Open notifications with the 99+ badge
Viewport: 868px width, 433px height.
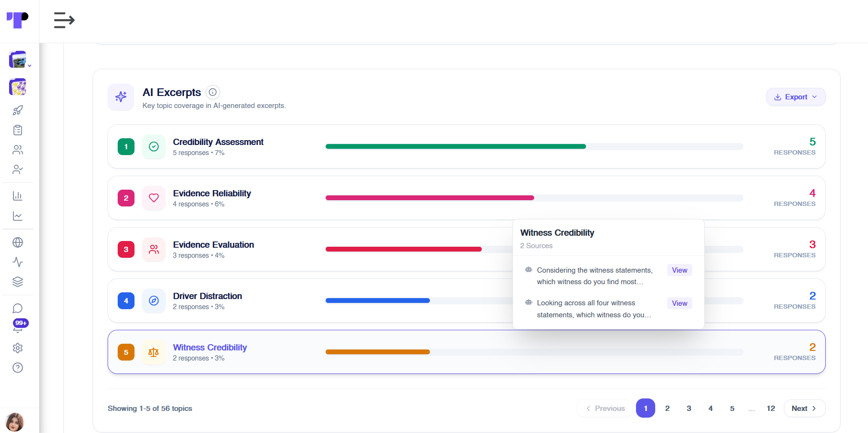19,326
